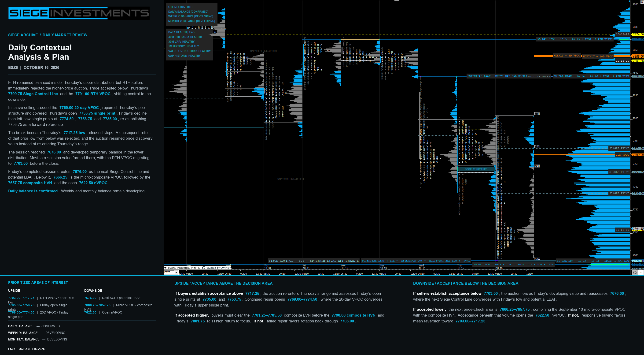644x355 pixels.
Task: Select the 7790.00 composite HVN text
Action: click(353, 315)
